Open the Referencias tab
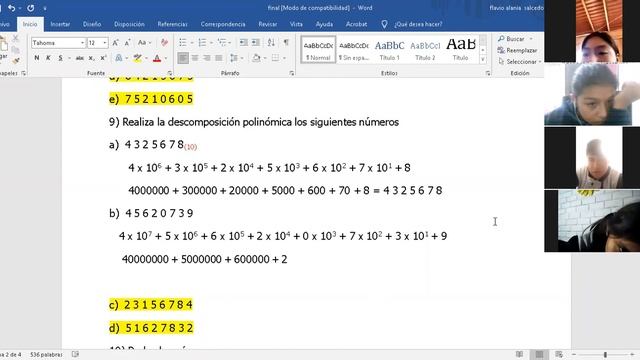640x360 pixels. pyautogui.click(x=172, y=24)
